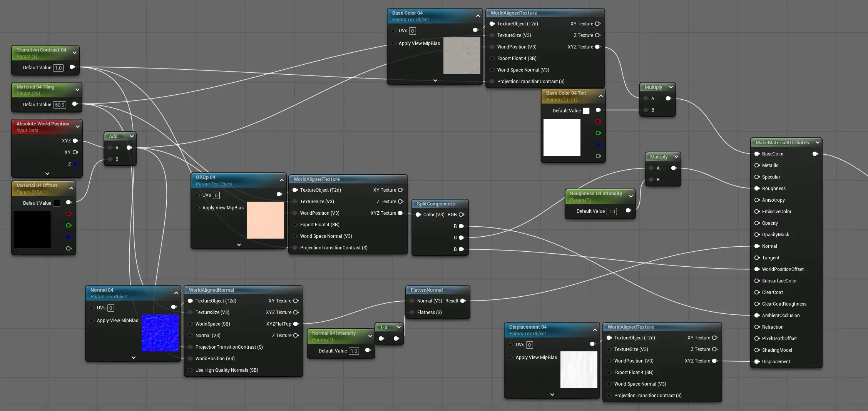Click the B input pin on Add node
Viewport: 868px width, 411px height.
110,159
